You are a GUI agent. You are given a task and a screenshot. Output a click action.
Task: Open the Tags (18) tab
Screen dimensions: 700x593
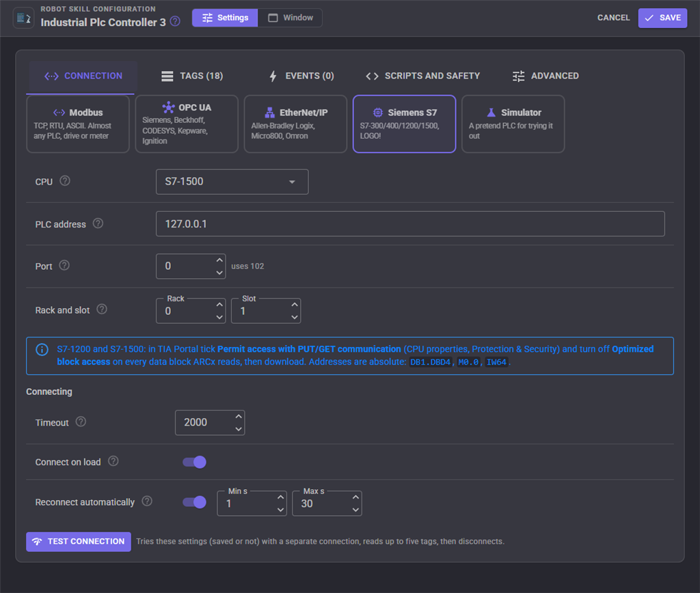point(192,76)
